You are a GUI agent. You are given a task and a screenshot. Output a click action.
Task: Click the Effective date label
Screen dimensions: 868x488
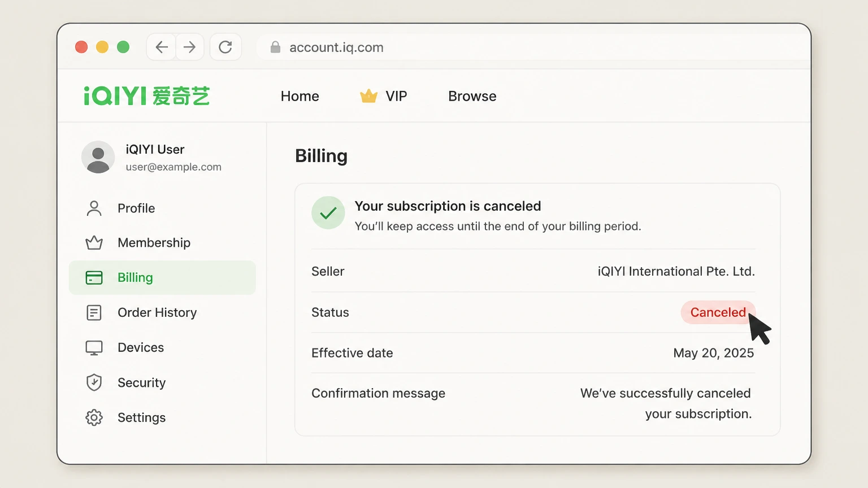click(x=352, y=353)
